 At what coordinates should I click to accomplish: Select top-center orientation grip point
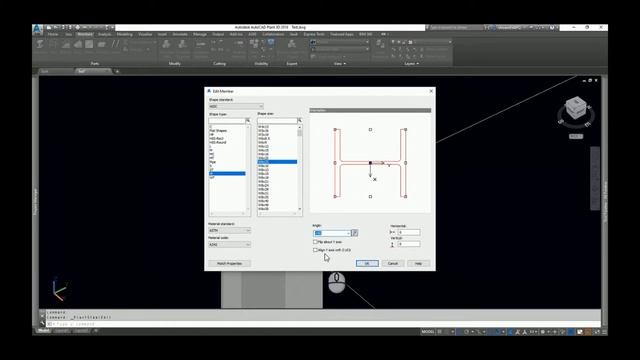pyautogui.click(x=370, y=129)
